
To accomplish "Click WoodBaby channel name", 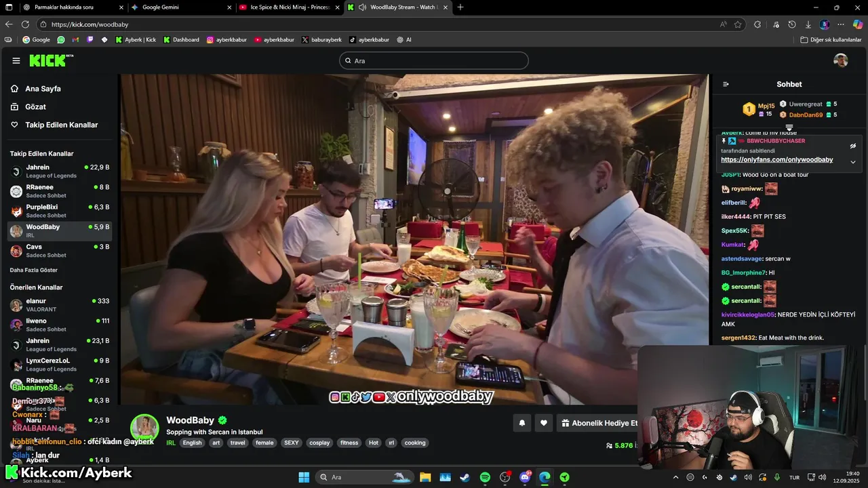I will pyautogui.click(x=190, y=420).
